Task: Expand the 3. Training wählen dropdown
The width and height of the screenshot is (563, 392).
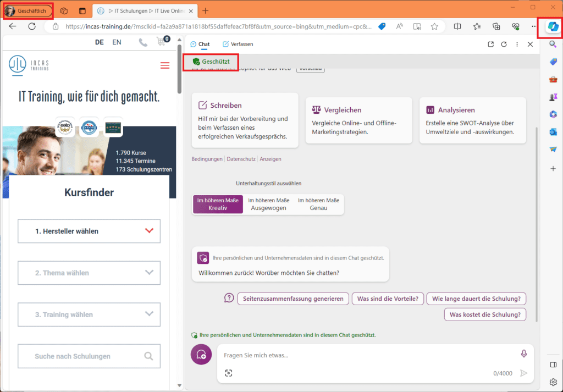Action: (x=89, y=314)
